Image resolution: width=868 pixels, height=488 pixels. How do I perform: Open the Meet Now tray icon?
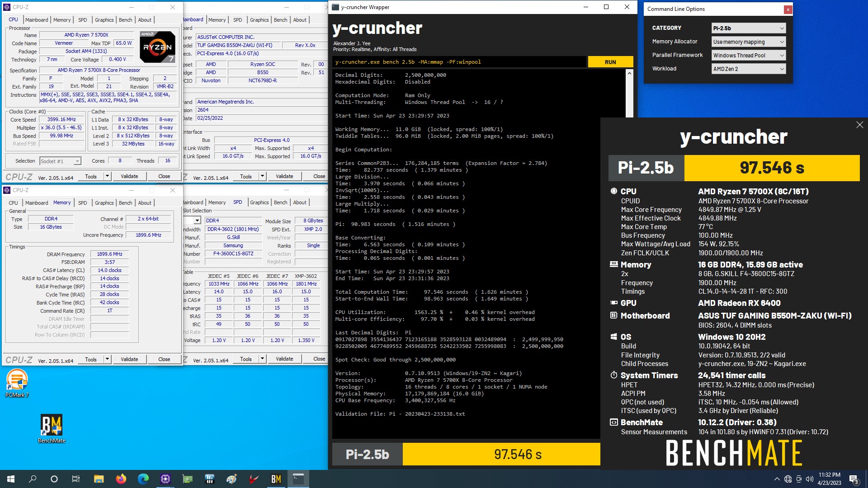(x=799, y=479)
